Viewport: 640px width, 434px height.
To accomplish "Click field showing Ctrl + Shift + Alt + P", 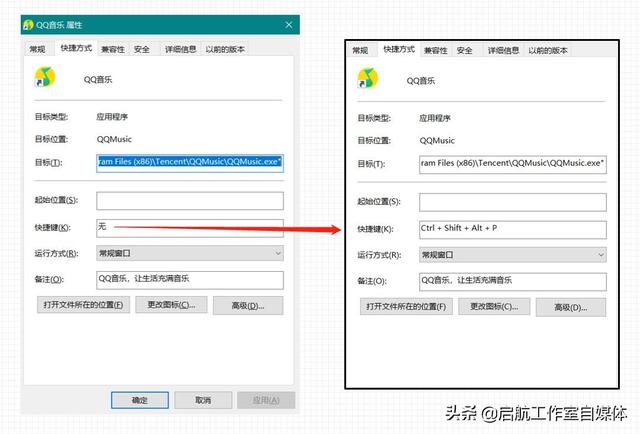I will tap(513, 229).
